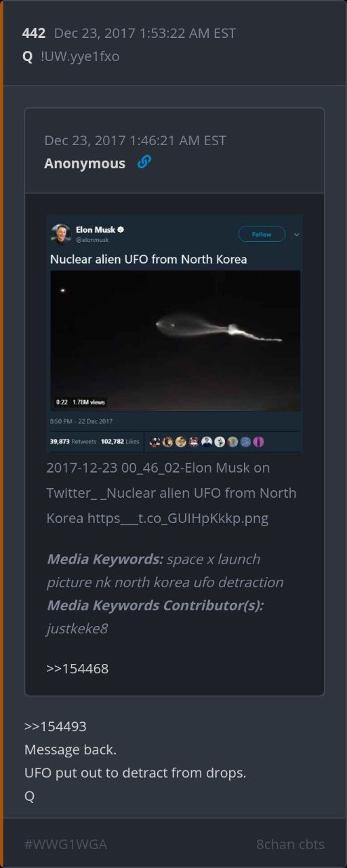Click the 39,873 Retweets count
The image size is (347, 868).
point(73,441)
